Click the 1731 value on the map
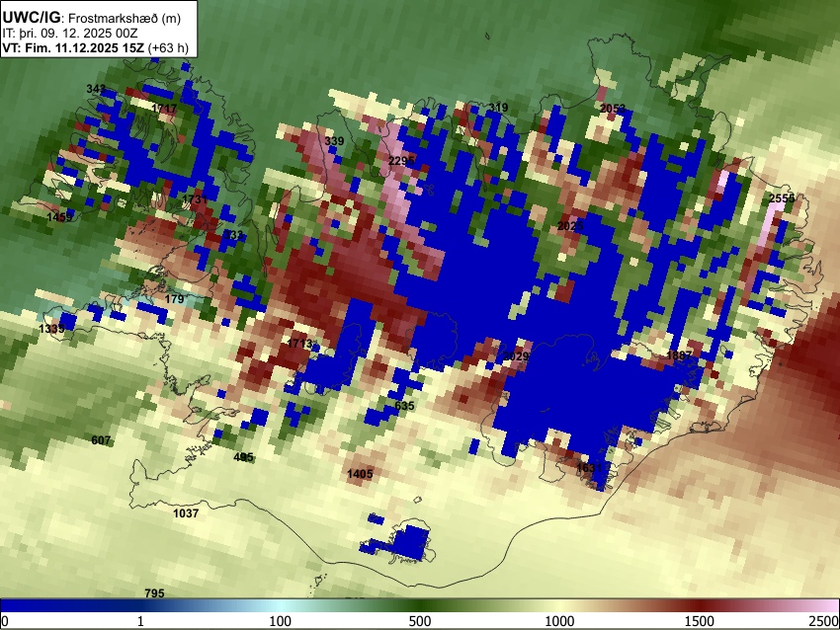840x630 pixels. pyautogui.click(x=195, y=199)
